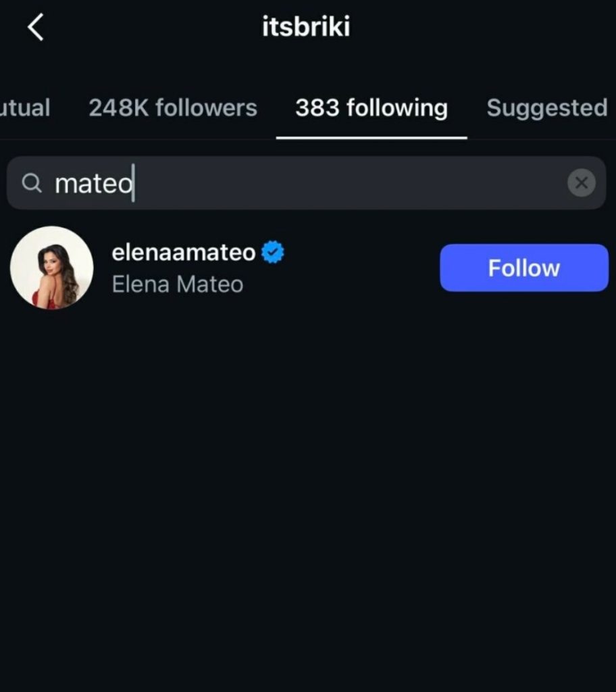Click the gap between search bar and result
Viewport: 616px width, 692px height.
coord(308,218)
